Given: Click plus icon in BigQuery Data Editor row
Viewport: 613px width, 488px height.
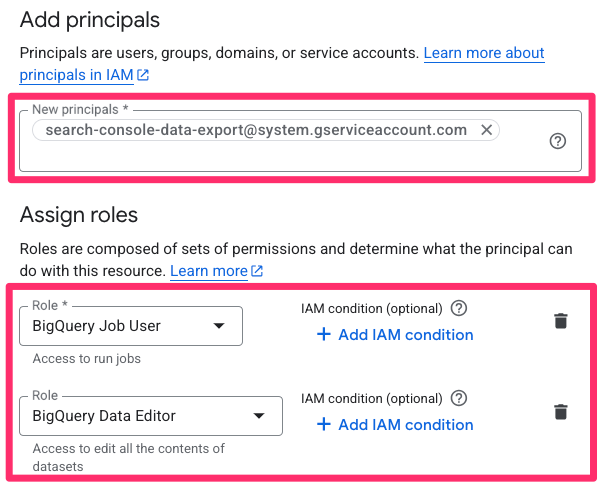Looking at the screenshot, I should 323,425.
